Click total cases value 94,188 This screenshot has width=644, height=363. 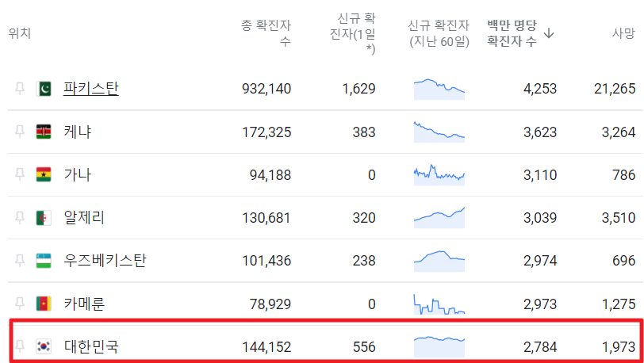coord(270,175)
